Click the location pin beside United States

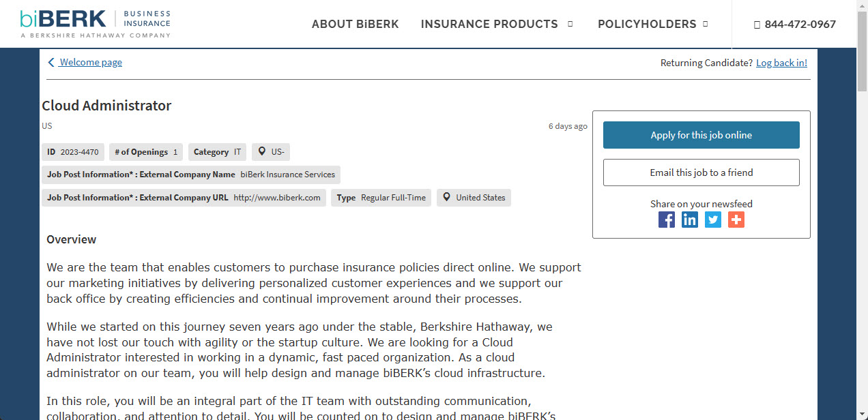coord(447,198)
